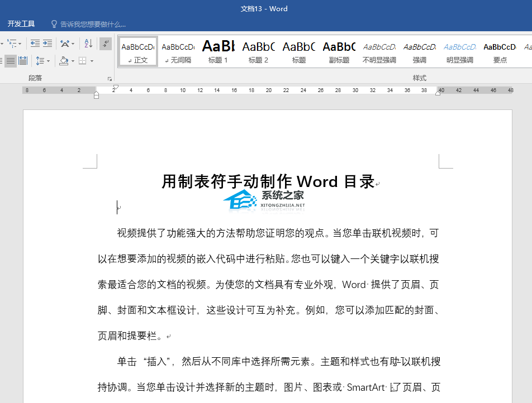The image size is (532, 403).
Task: Click the Decrease Indent icon
Action: (35, 44)
